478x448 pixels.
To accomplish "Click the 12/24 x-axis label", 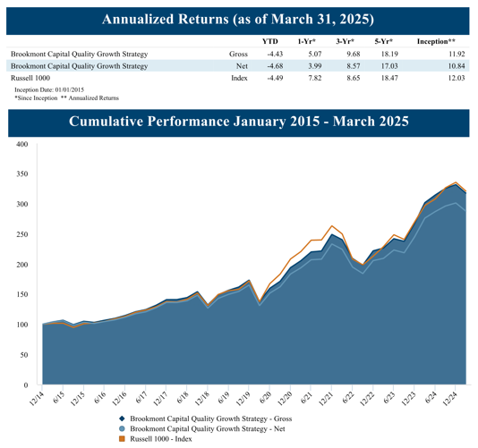I will [449, 398].
